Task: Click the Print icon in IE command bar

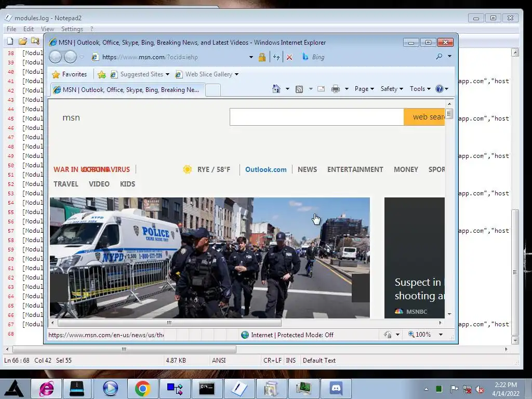Action: pos(335,89)
